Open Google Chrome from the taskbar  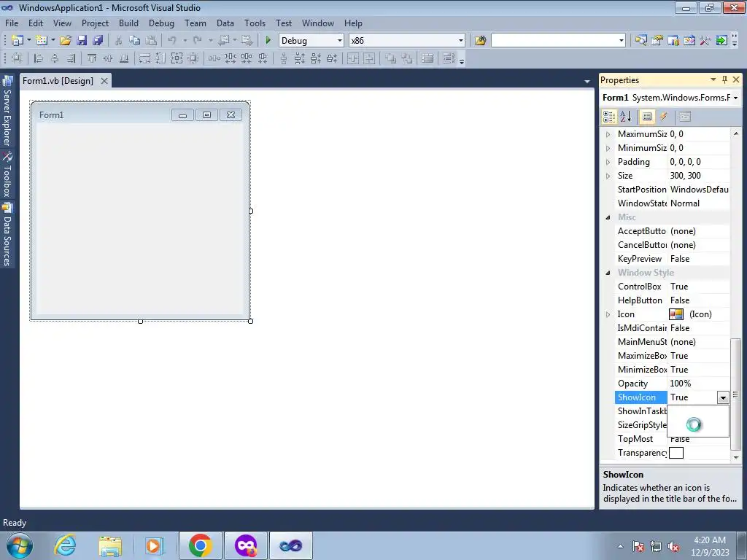pyautogui.click(x=200, y=545)
